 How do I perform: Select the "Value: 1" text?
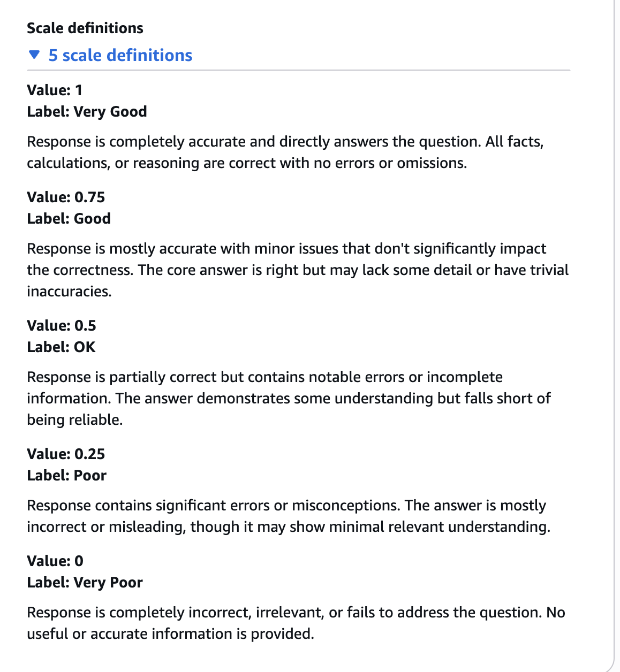pyautogui.click(x=55, y=90)
